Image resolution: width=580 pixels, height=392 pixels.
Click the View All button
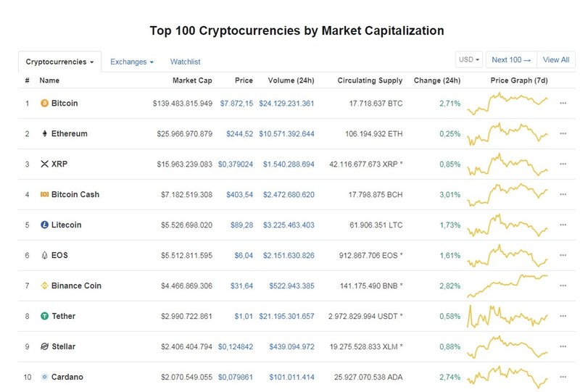[556, 59]
